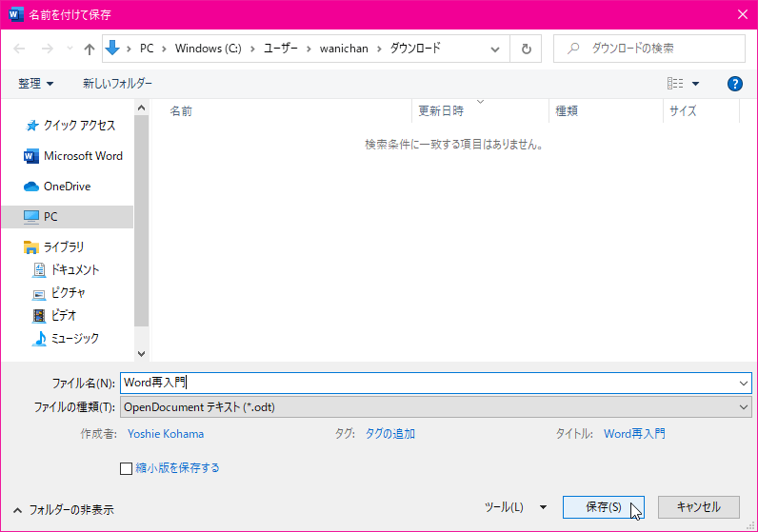Viewport: 758px width, 532px height.
Task: Edit the title Word再入門
Action: point(634,434)
